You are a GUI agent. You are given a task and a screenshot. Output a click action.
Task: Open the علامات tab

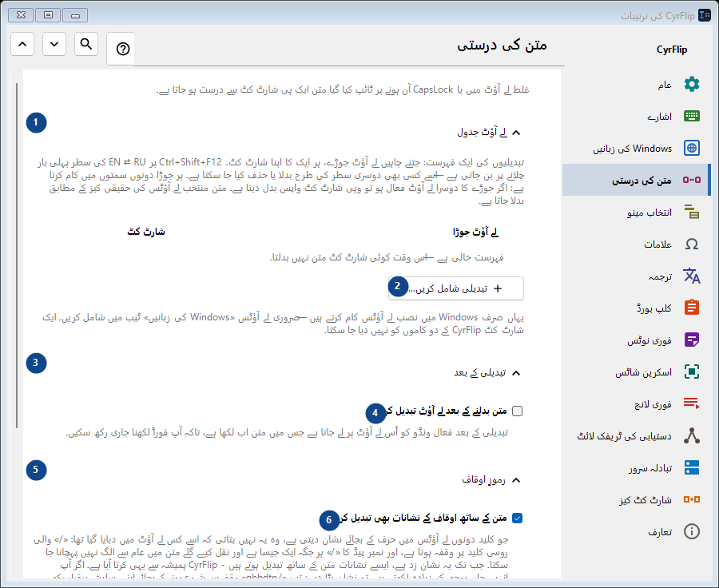pos(636,244)
